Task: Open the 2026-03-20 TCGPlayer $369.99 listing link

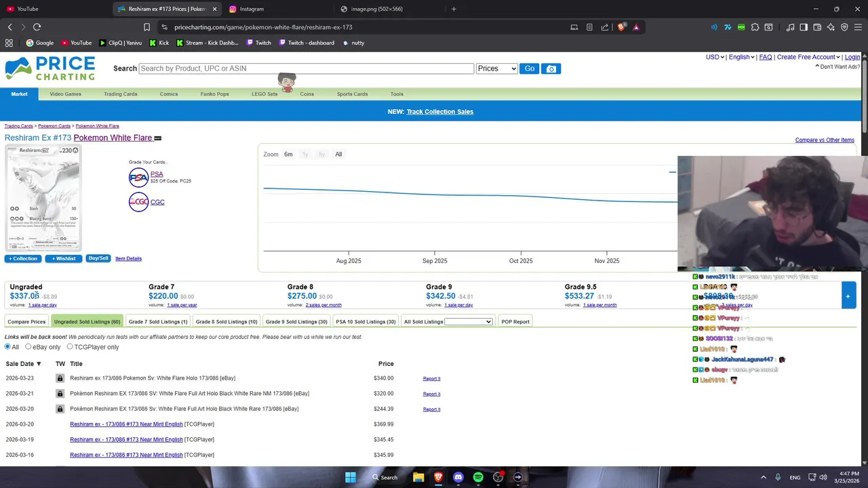Action: [x=126, y=424]
